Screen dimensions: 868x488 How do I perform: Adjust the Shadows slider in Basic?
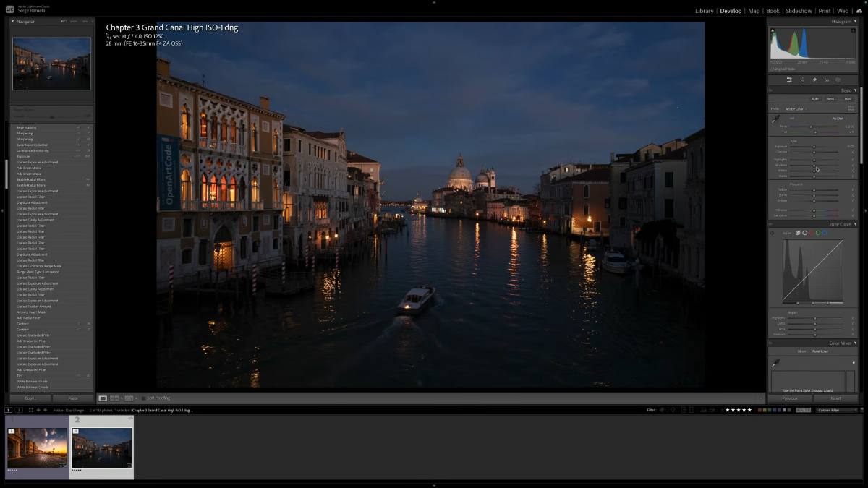(x=814, y=165)
